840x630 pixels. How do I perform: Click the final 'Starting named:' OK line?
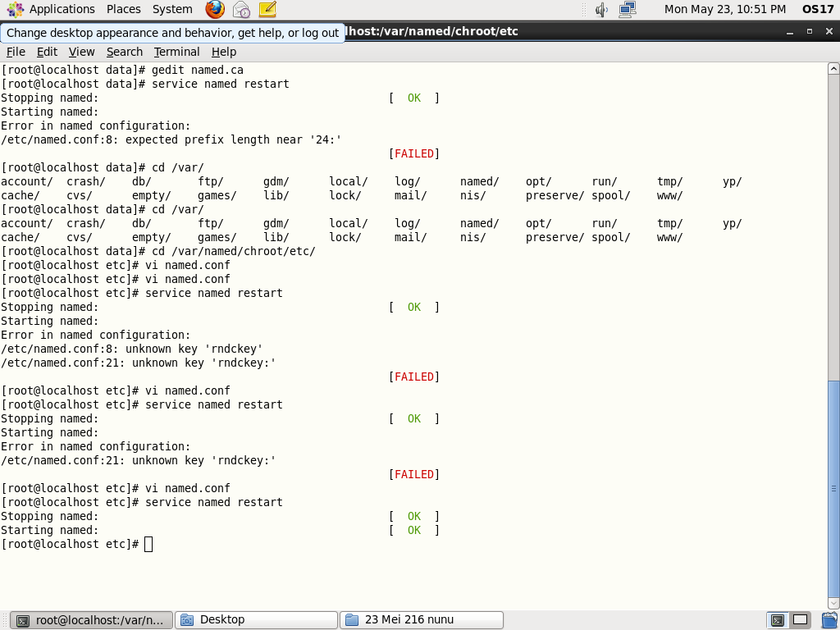220,531
